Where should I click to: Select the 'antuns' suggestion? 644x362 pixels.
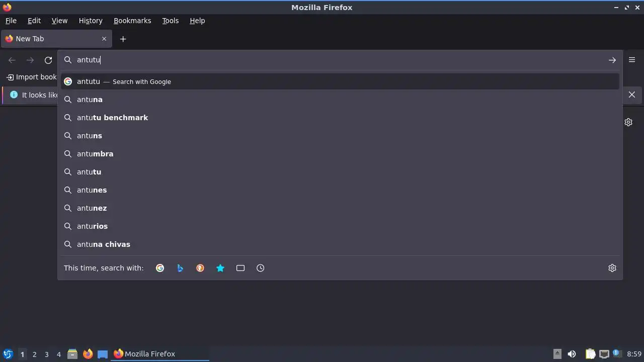(x=340, y=136)
